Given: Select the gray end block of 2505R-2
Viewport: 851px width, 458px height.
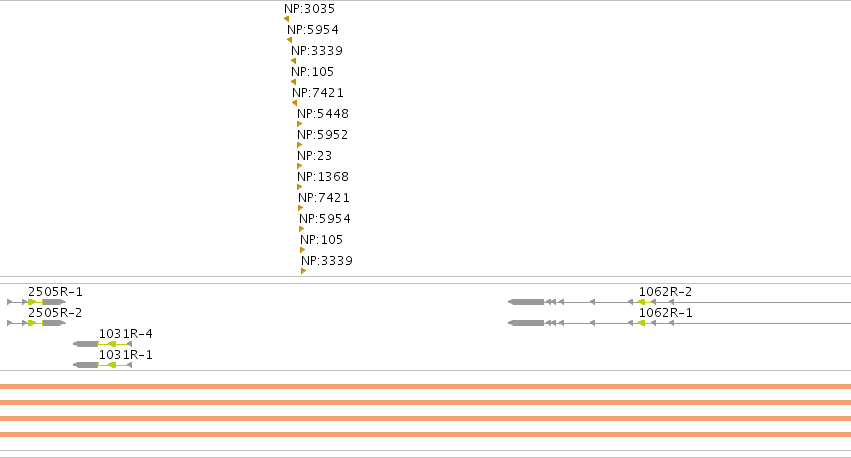Looking at the screenshot, I should 54,323.
